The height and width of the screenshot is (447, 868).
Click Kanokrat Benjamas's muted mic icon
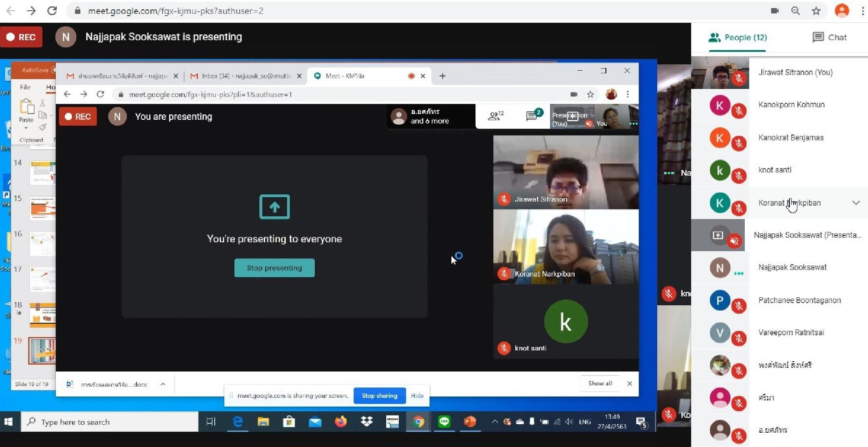[739, 143]
